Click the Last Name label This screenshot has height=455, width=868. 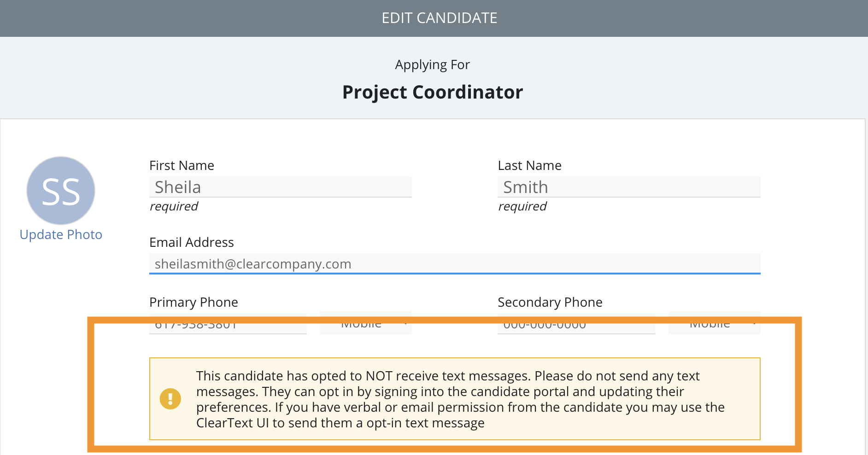point(529,165)
